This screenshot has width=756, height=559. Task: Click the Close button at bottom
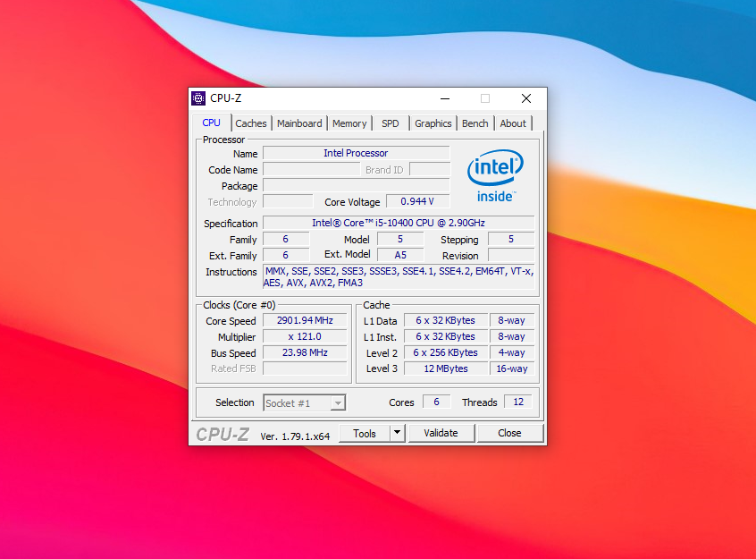tap(509, 434)
